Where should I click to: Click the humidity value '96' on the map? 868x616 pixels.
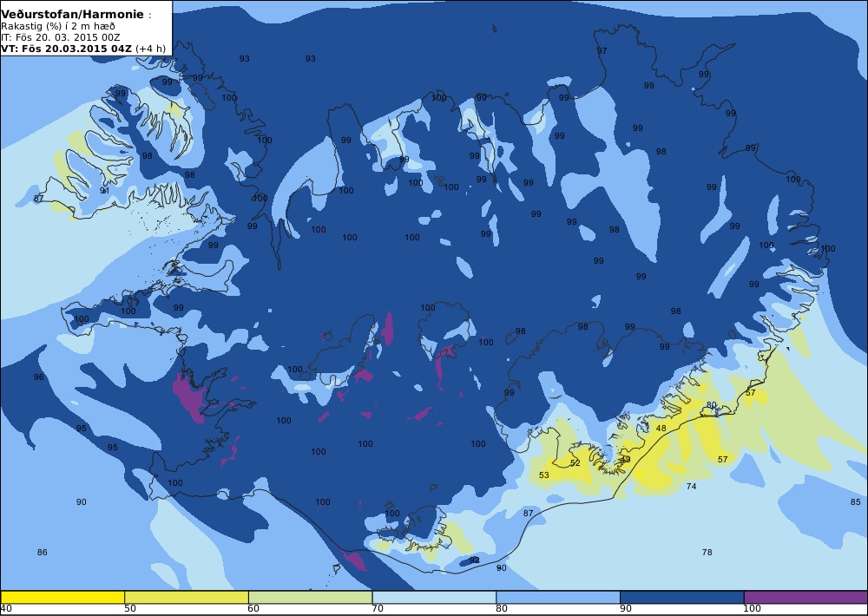39,377
